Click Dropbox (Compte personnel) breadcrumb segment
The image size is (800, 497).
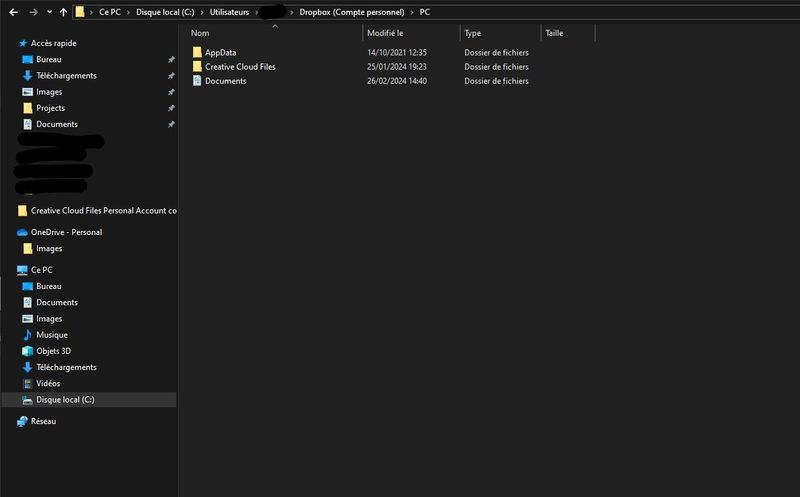tap(350, 12)
